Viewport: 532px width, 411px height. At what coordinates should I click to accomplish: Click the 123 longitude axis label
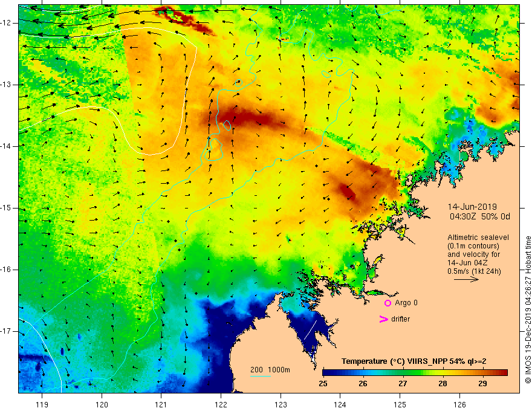click(x=281, y=404)
